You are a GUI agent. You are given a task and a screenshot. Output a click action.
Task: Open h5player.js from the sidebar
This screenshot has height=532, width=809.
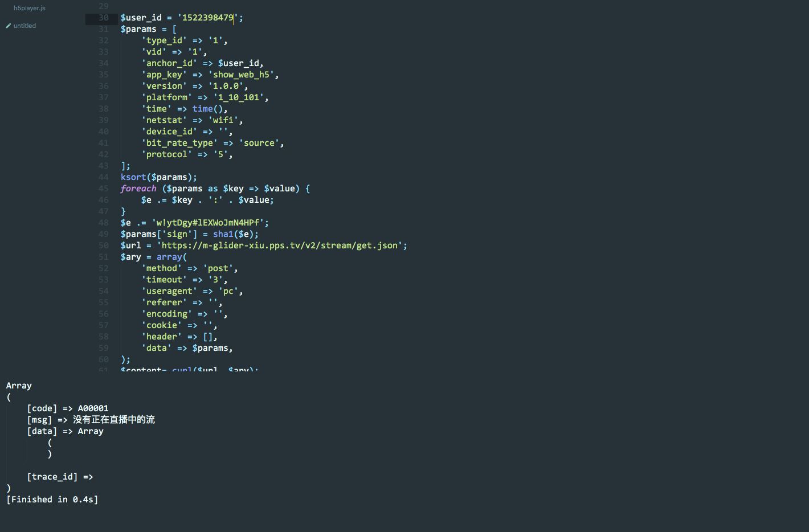tap(29, 8)
